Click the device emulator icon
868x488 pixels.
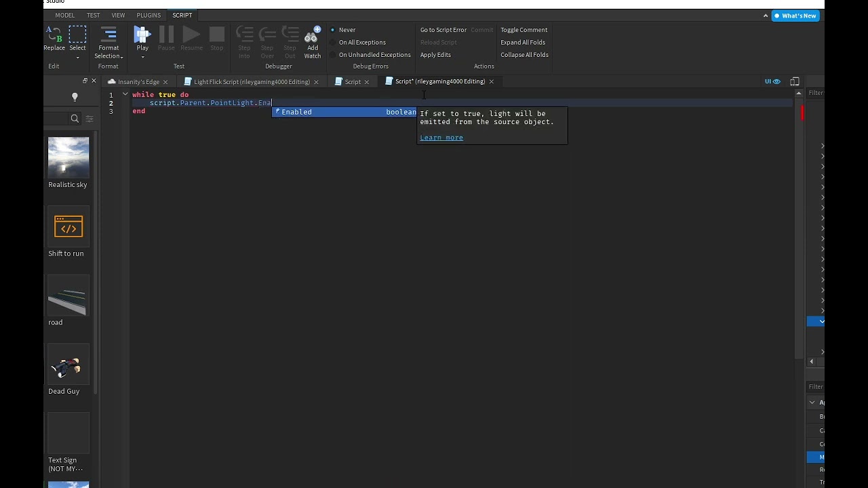[795, 81]
